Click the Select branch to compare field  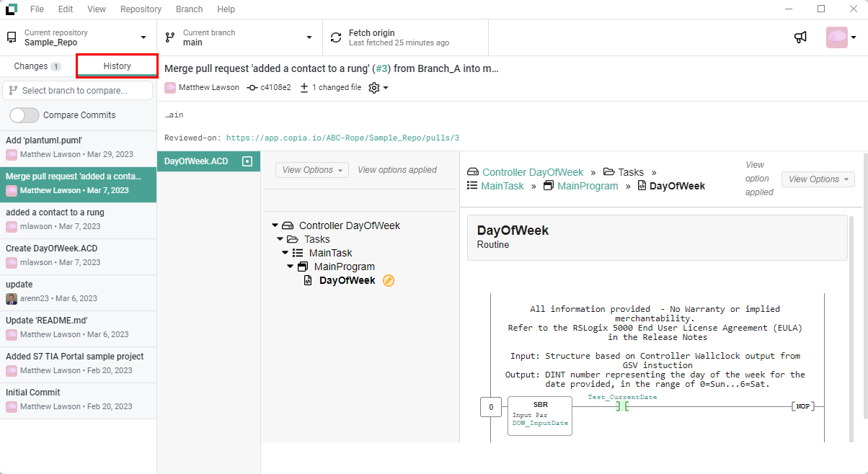pos(78,91)
